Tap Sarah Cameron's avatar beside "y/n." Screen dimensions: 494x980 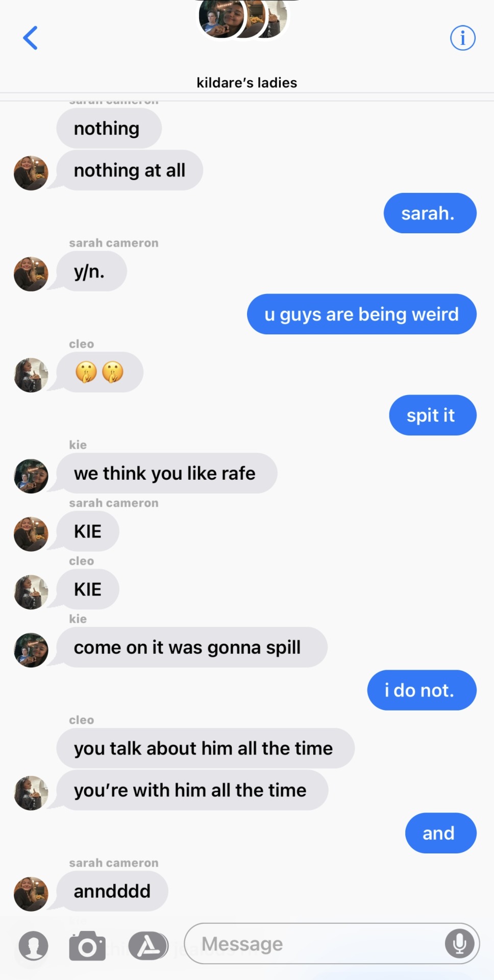(x=31, y=274)
